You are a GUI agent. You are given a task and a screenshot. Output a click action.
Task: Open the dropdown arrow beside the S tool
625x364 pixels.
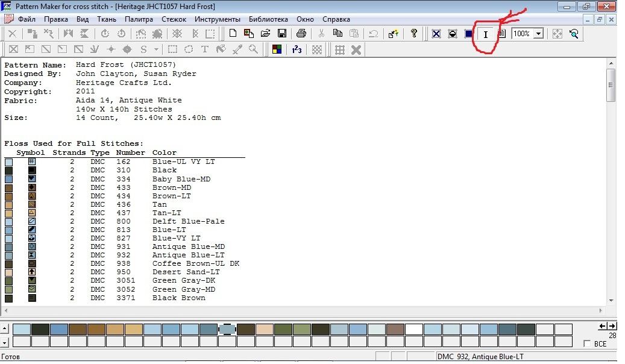click(157, 49)
